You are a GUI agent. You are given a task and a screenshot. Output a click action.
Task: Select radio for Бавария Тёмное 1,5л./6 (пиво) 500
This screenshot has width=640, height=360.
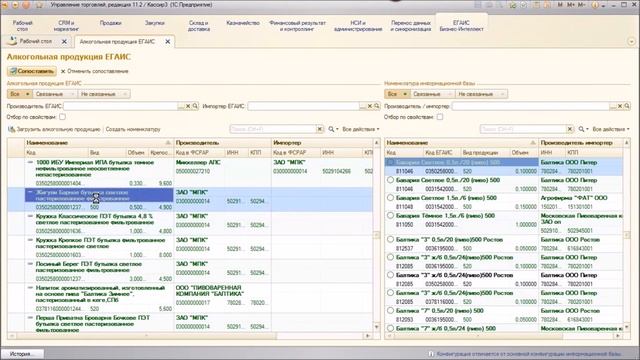[391, 216]
